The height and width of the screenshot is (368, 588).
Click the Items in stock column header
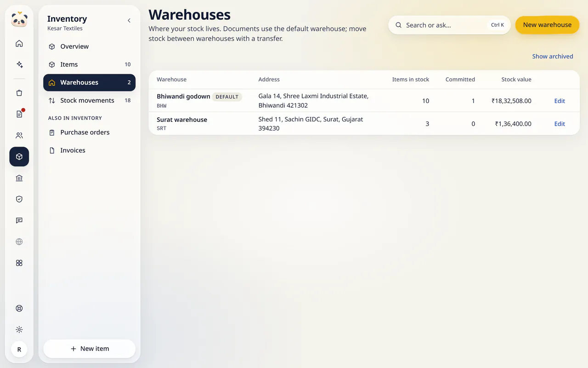(x=411, y=80)
